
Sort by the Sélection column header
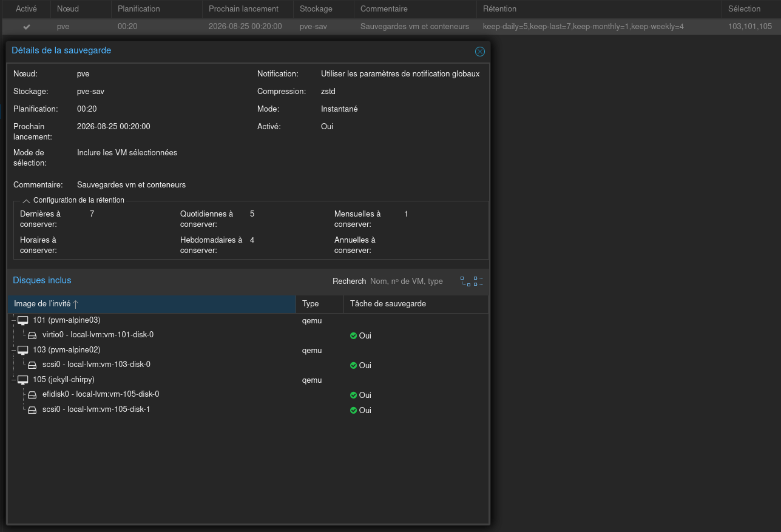[751, 9]
